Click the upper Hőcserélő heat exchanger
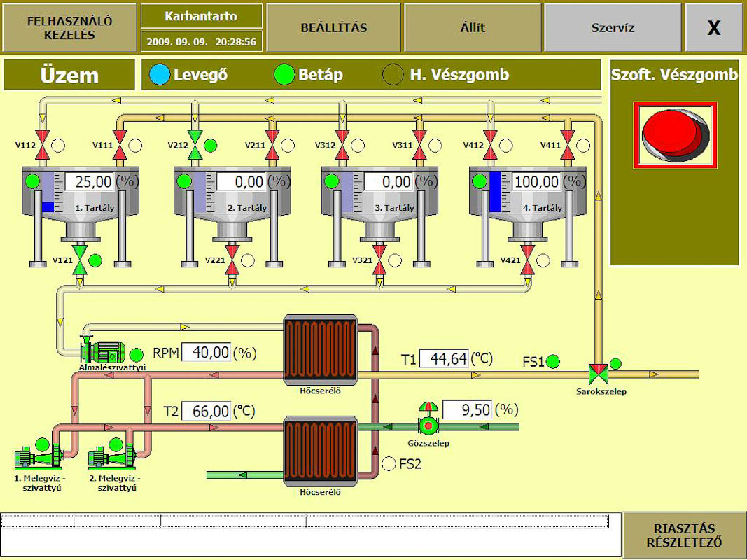 coord(321,350)
